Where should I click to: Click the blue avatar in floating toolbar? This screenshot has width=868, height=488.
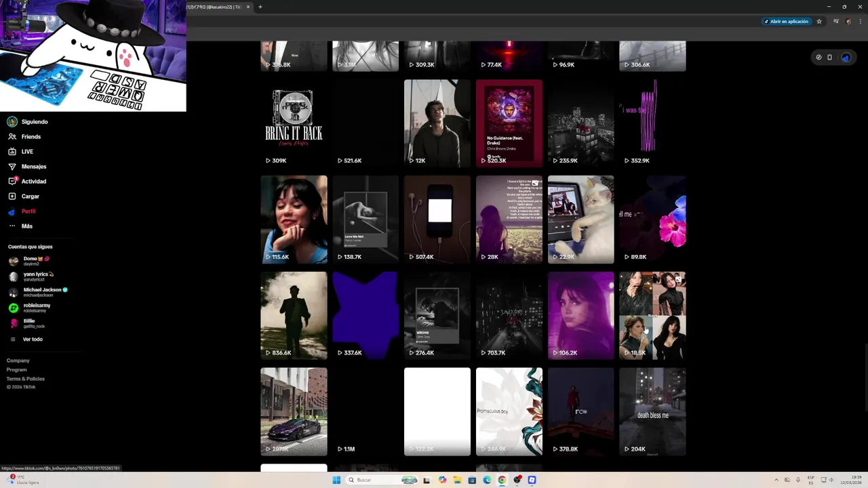tap(846, 58)
